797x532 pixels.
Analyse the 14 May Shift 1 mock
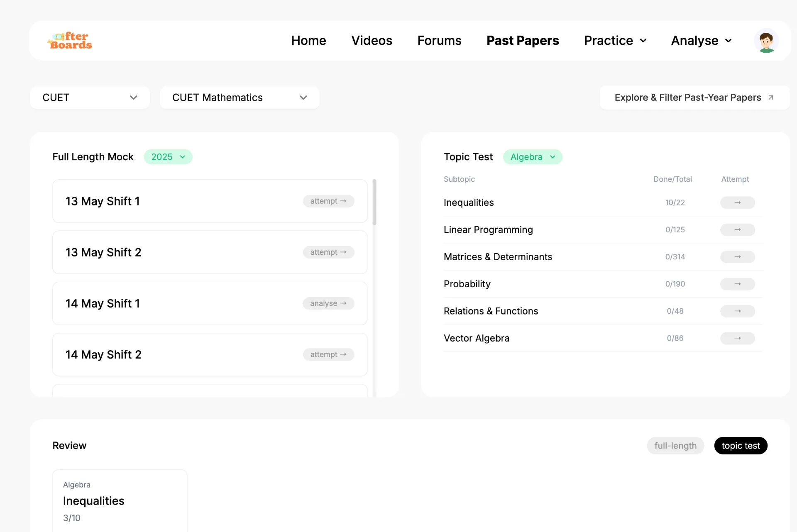[328, 303]
